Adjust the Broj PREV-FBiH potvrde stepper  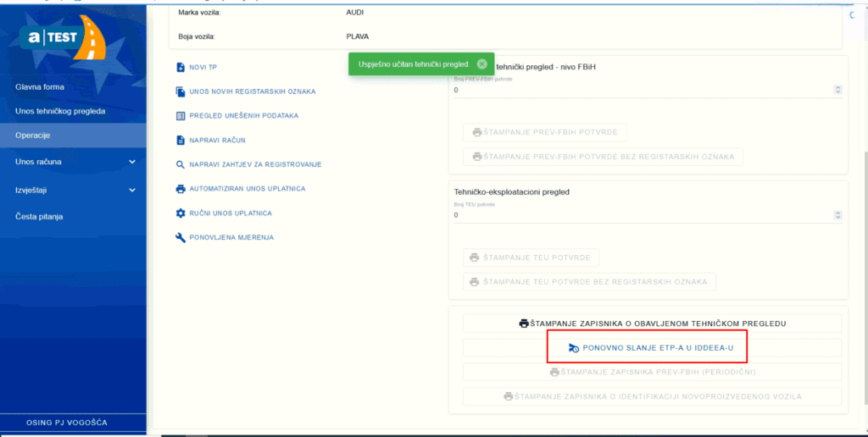[837, 90]
